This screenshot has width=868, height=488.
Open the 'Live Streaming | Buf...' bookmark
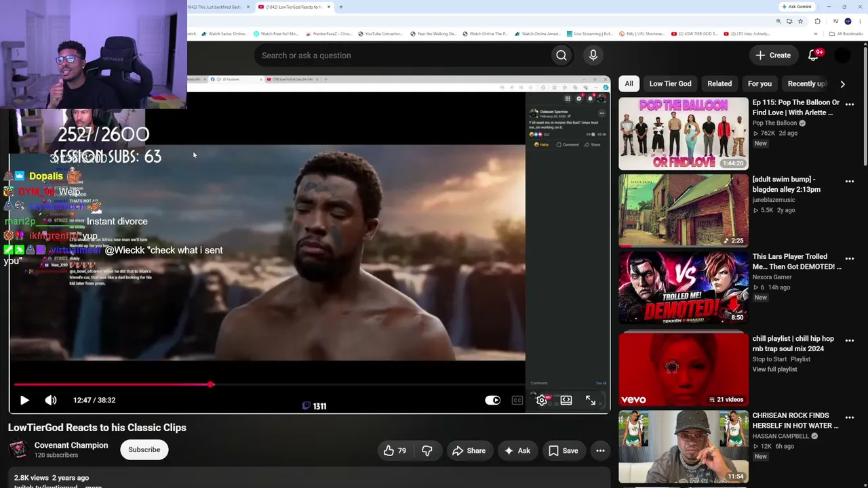tap(589, 34)
